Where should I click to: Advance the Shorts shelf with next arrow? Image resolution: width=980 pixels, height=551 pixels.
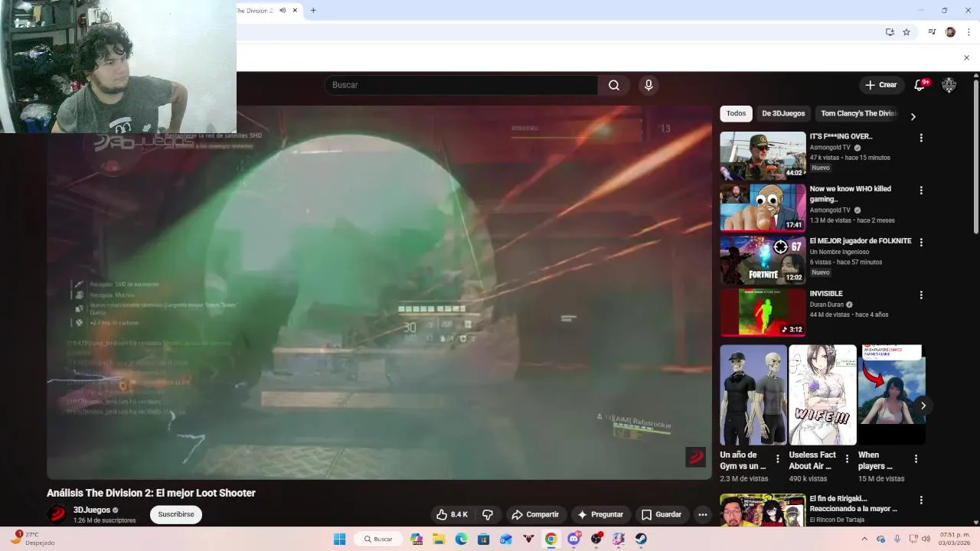(x=923, y=406)
